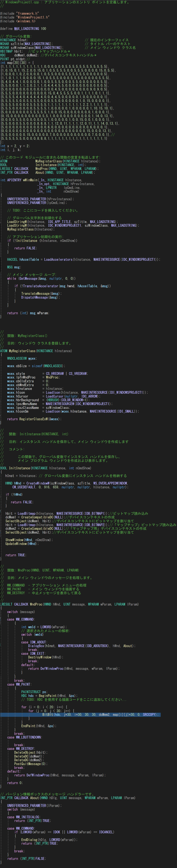The width and height of the screenshot is (177, 868).
Task: Click the int APIENTRY wWinMain signature
Action: click(41, 180)
